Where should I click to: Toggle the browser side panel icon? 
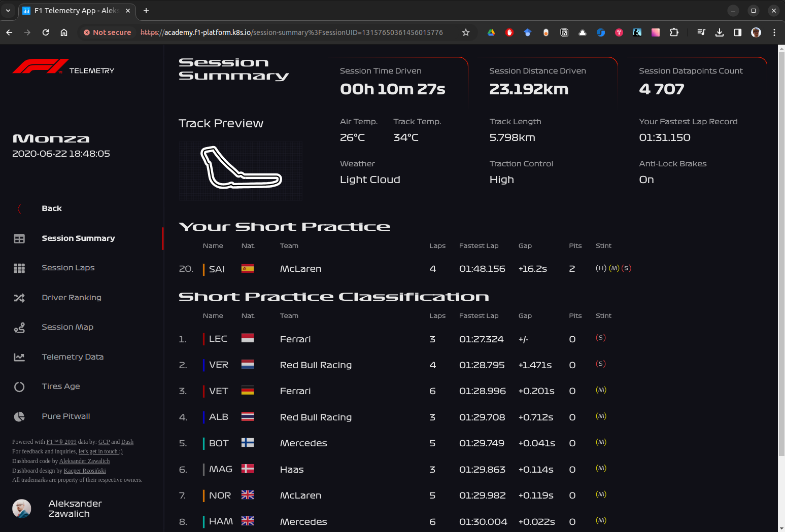coord(738,32)
